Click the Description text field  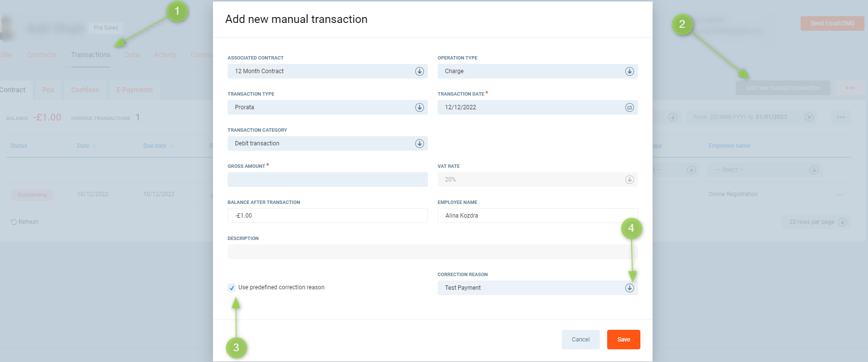(432, 252)
